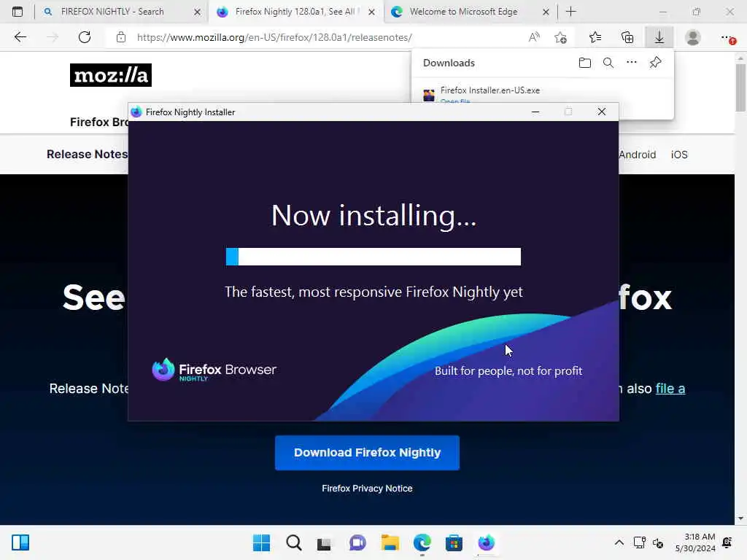Go back to previous page

[x=20, y=37]
